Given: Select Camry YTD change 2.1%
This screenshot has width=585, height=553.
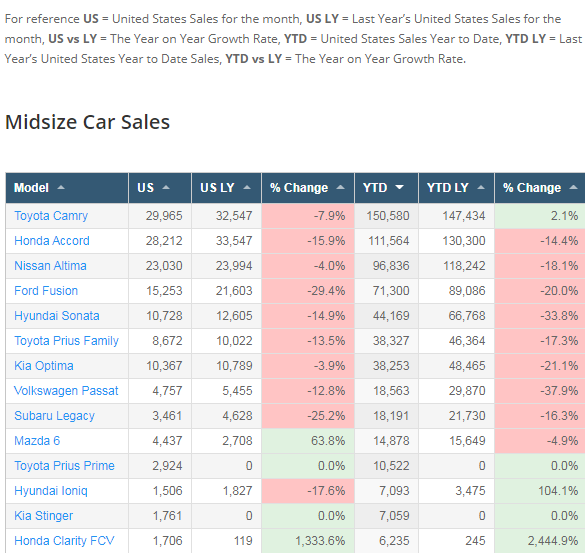Looking at the screenshot, I should [564, 216].
